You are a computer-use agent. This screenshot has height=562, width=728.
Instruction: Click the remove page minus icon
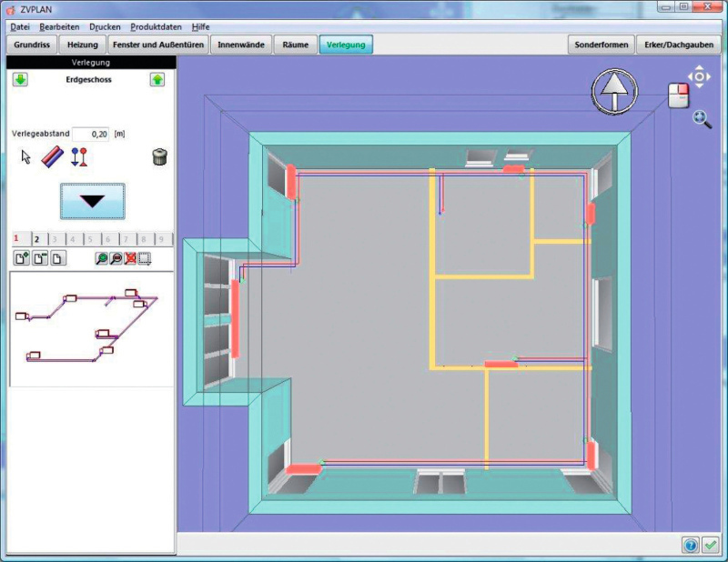[40, 258]
